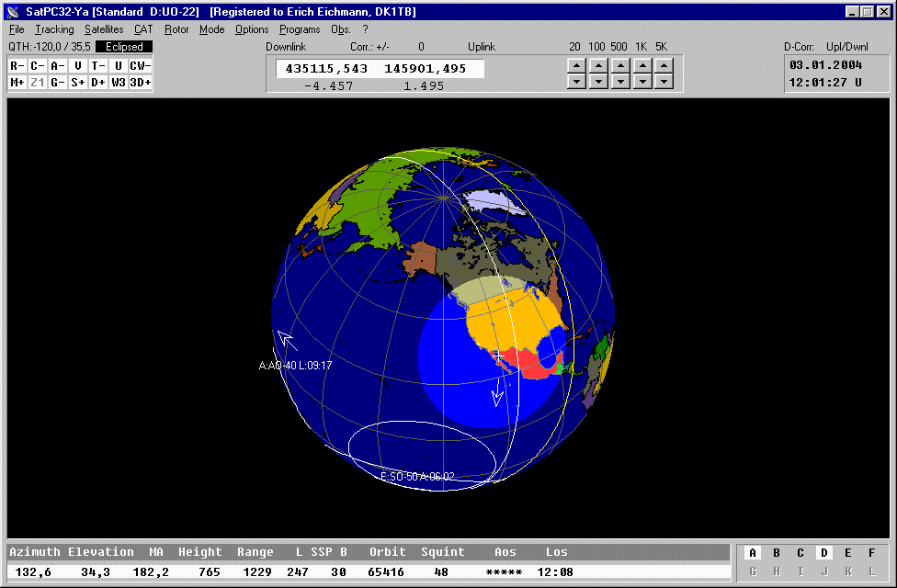Step frequency up using 5K up arrow

tap(664, 65)
